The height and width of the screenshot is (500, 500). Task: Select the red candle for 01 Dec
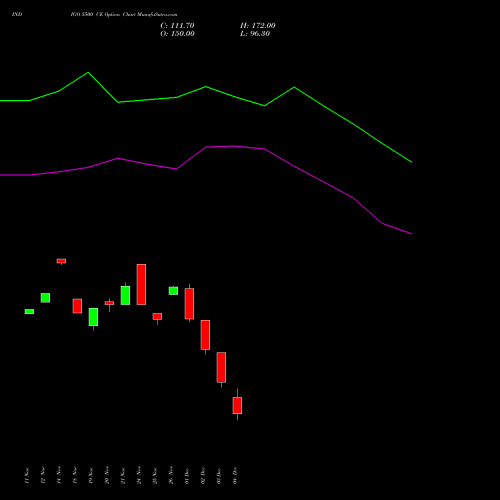click(x=189, y=304)
